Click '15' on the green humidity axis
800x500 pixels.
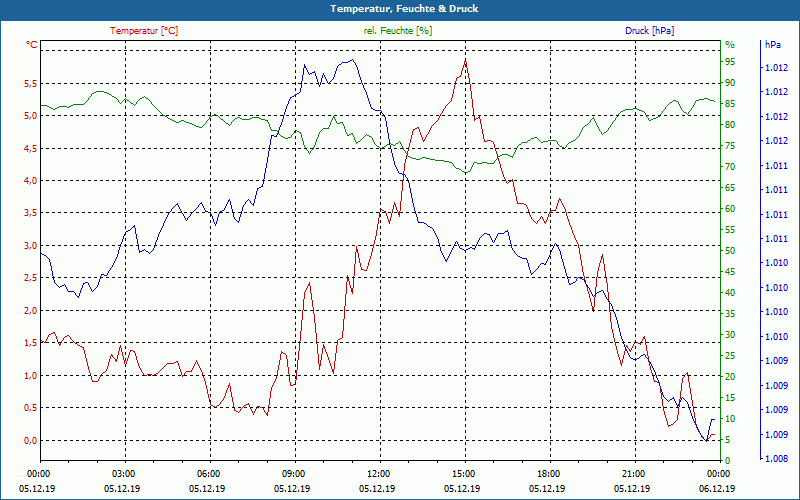[730, 397]
